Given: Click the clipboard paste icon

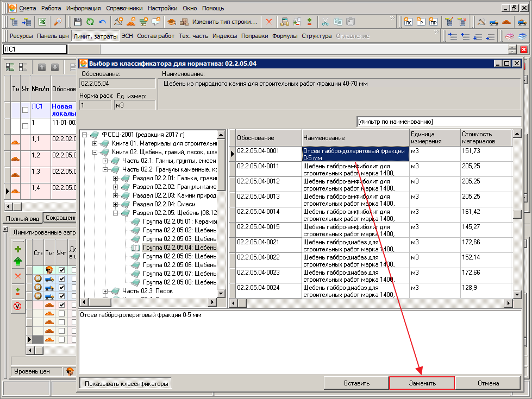Looking at the screenshot, I should pyautogui.click(x=350, y=22).
